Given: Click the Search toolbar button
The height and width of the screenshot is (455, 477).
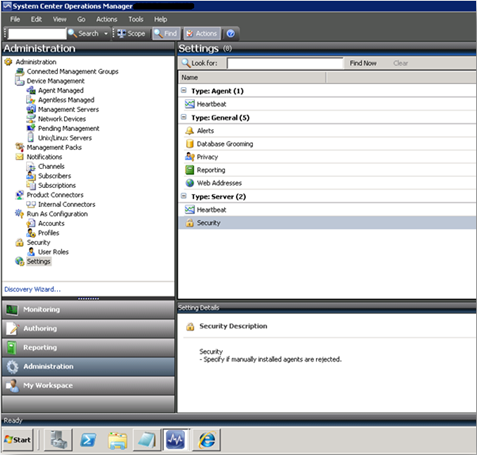Looking at the screenshot, I should coord(84,33).
